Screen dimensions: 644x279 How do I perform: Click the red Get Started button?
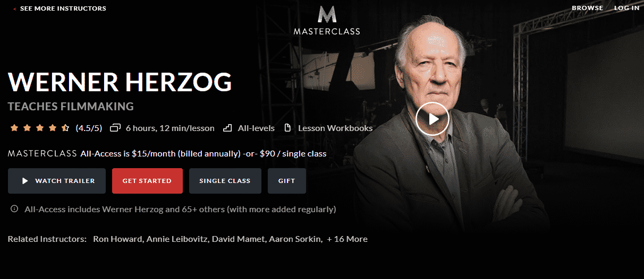coord(147,181)
